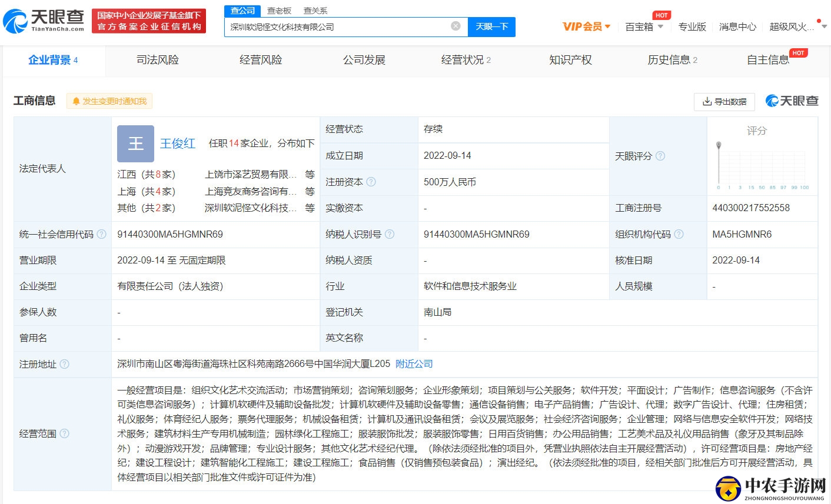Screen dimensions: 831x504
Task: Open the 自主信息 tab
Action: coord(768,60)
